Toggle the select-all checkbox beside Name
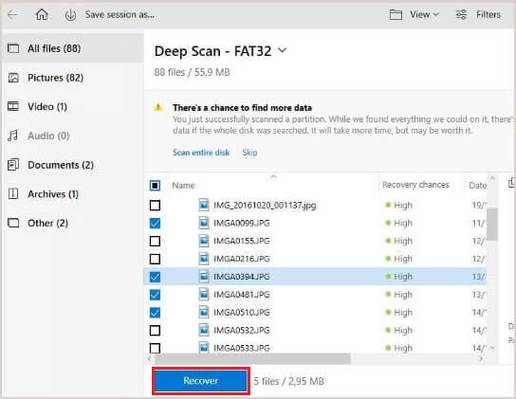 pos(155,185)
